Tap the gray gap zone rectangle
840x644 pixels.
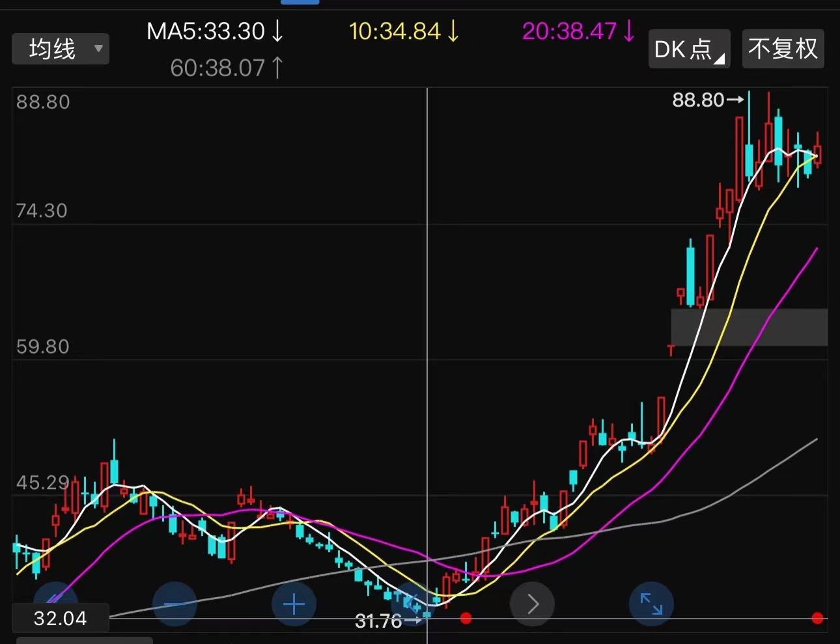(x=749, y=327)
